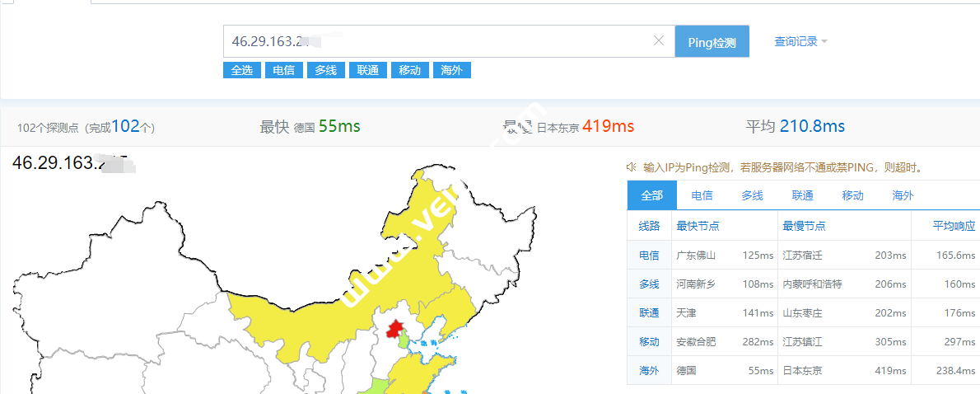Screen dimensions: 980x394
Task: Toggle the 联通 filter under the search box
Action: pyautogui.click(x=368, y=70)
